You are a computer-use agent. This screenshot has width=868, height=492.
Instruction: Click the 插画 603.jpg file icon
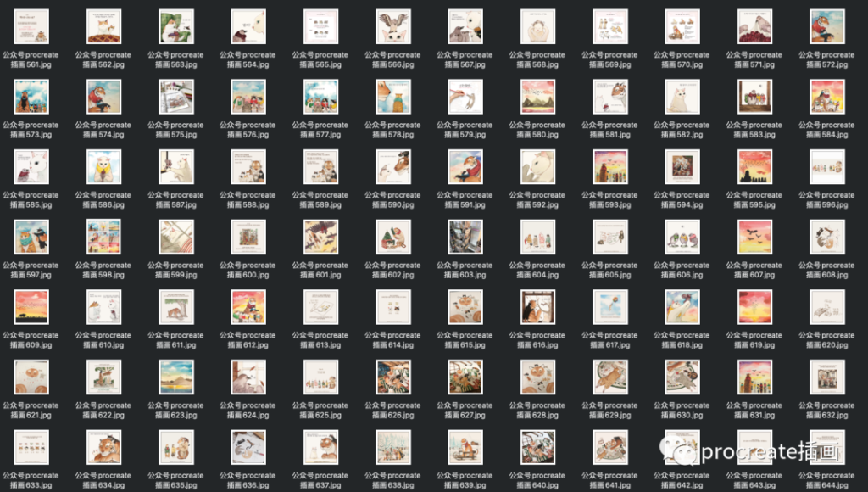pos(465,237)
